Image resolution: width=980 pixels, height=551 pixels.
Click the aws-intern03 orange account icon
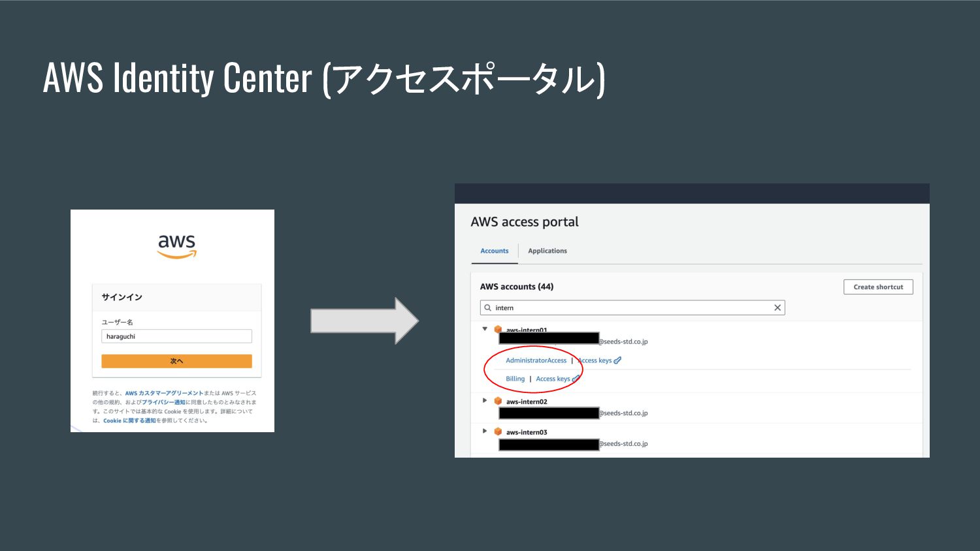(498, 432)
